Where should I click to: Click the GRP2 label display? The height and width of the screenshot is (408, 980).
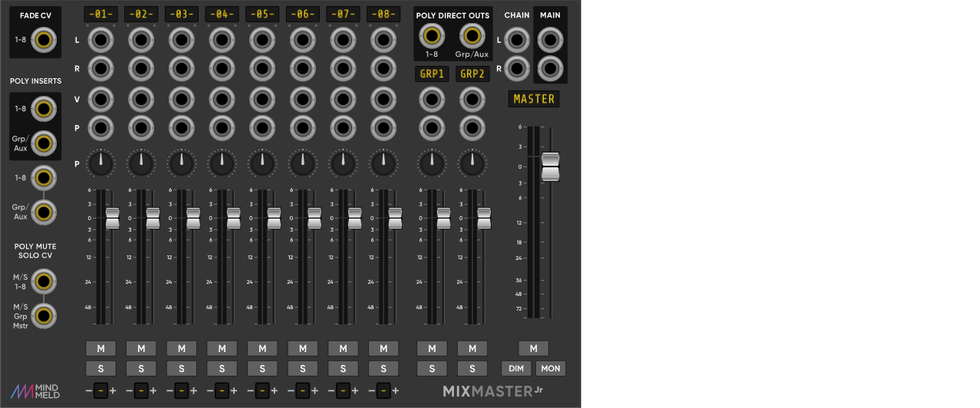(472, 74)
